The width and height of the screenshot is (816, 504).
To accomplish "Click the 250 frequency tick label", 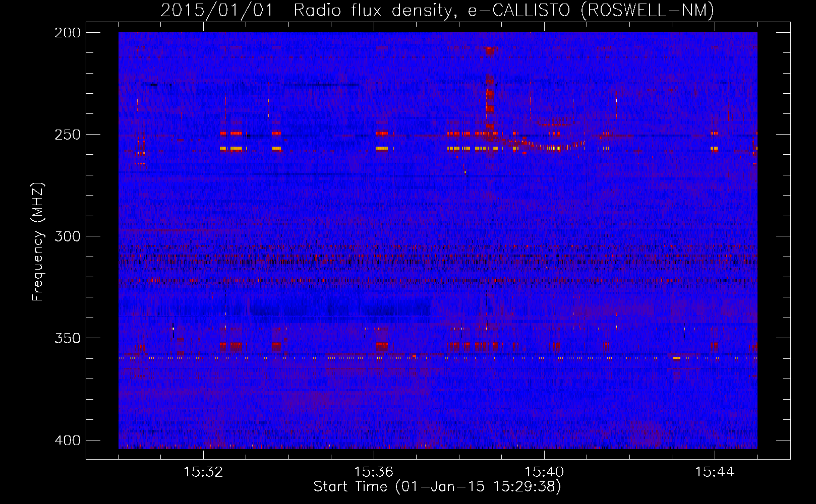I will point(68,135).
